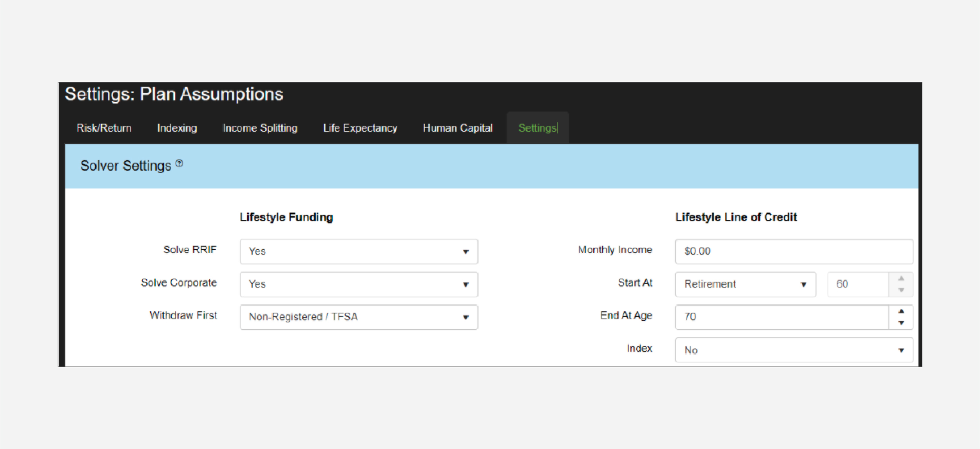Click the active Settings tab
Screen dimensions: 980x449
click(x=537, y=128)
